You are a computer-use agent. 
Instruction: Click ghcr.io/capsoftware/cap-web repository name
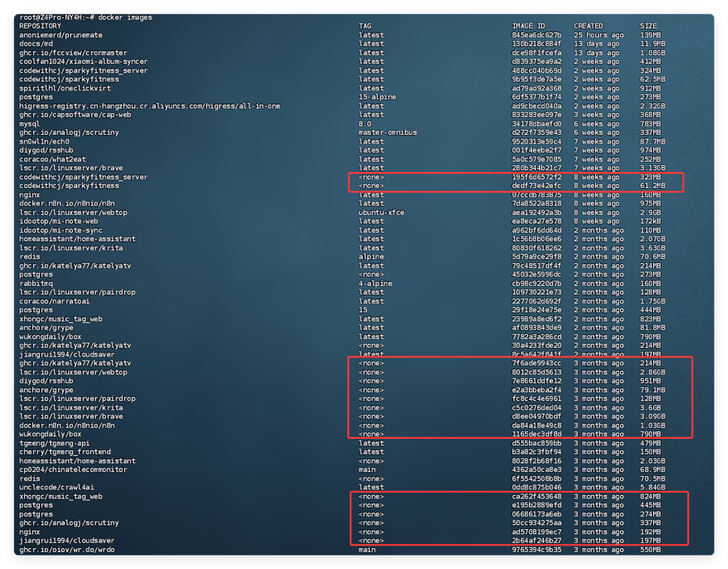point(75,115)
